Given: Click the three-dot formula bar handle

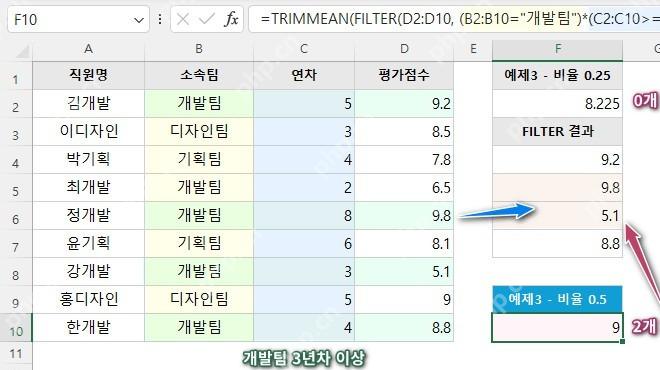Looking at the screenshot, I should coord(160,19).
